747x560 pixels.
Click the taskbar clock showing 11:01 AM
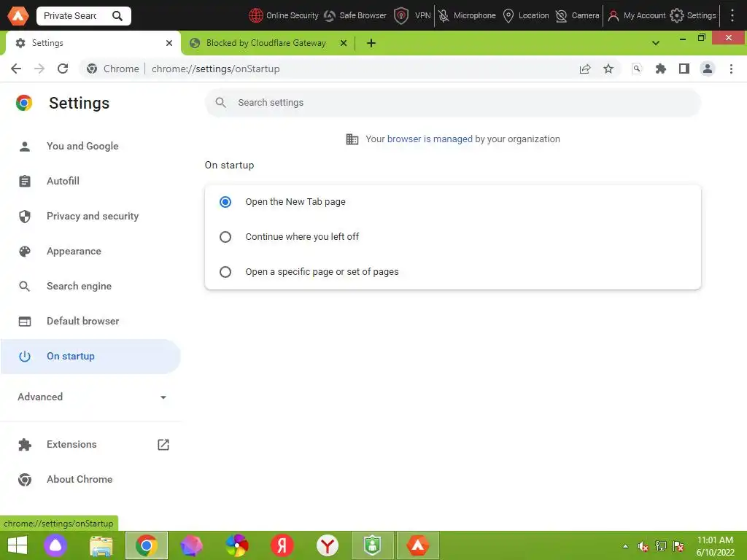pos(715,546)
